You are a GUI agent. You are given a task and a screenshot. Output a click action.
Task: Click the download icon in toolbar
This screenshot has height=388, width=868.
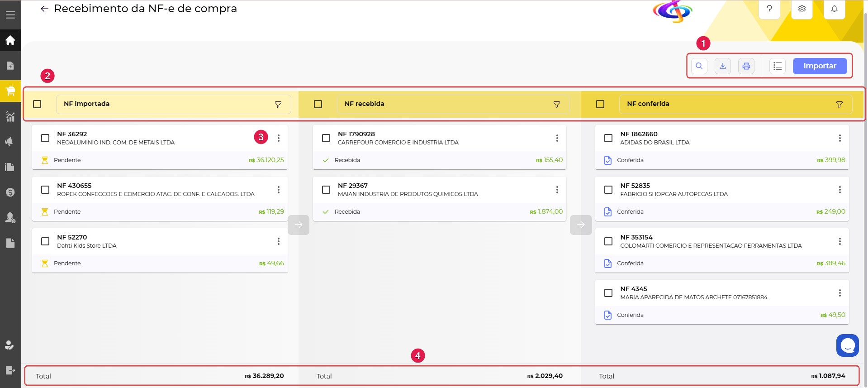point(722,66)
